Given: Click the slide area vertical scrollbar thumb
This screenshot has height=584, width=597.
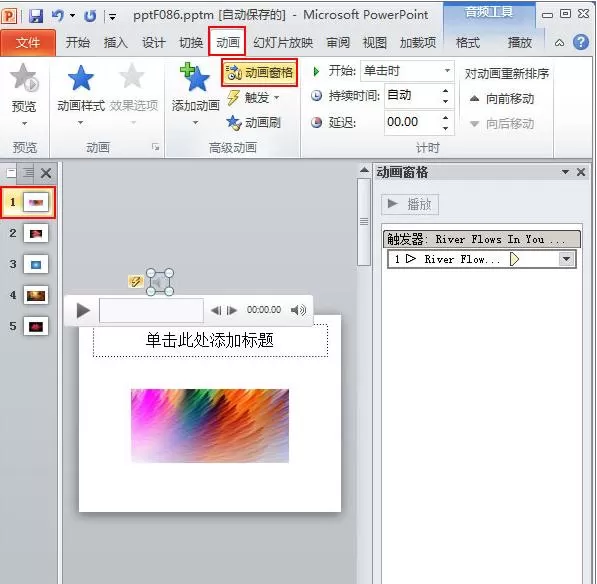Looking at the screenshot, I should pyautogui.click(x=364, y=222).
